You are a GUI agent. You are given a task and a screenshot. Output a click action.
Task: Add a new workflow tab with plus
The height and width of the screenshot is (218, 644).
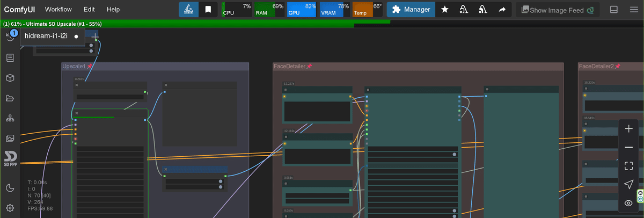pyautogui.click(x=95, y=37)
